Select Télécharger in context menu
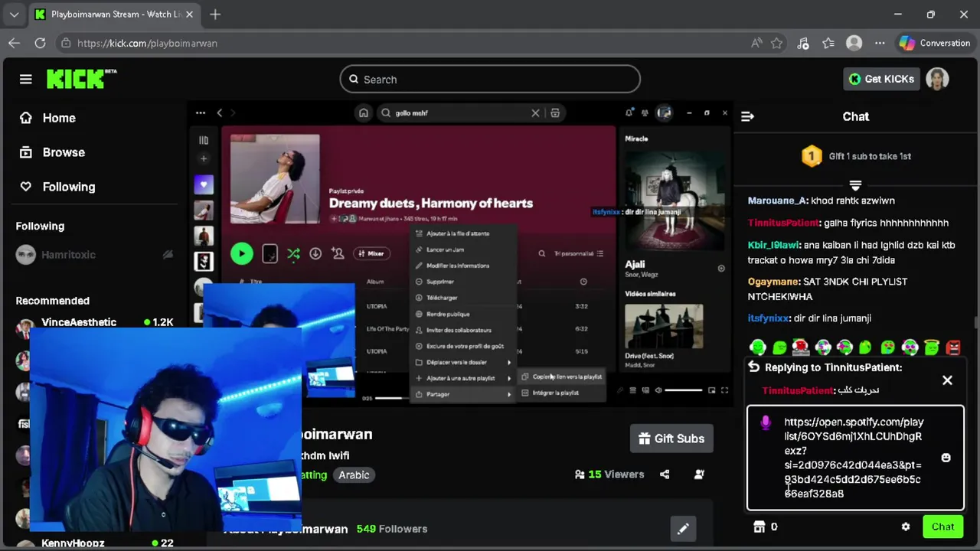Screen dimensions: 980x551 pyautogui.click(x=462, y=298)
